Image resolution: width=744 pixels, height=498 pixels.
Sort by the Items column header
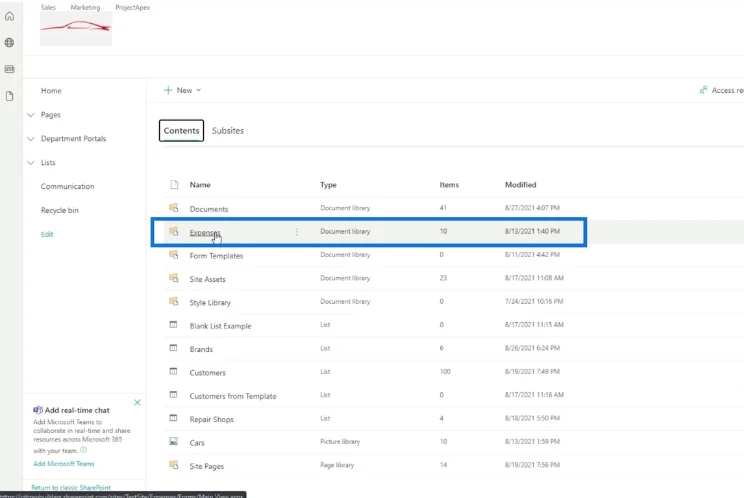[x=449, y=184]
